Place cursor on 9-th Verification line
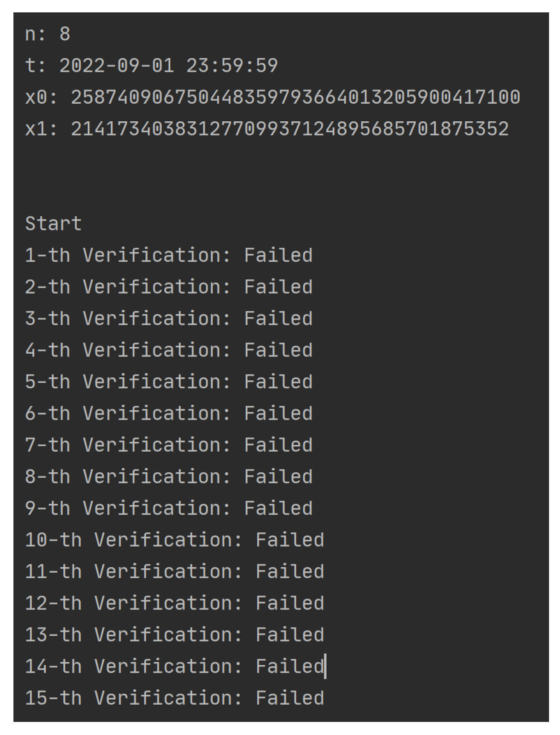 coord(169,508)
